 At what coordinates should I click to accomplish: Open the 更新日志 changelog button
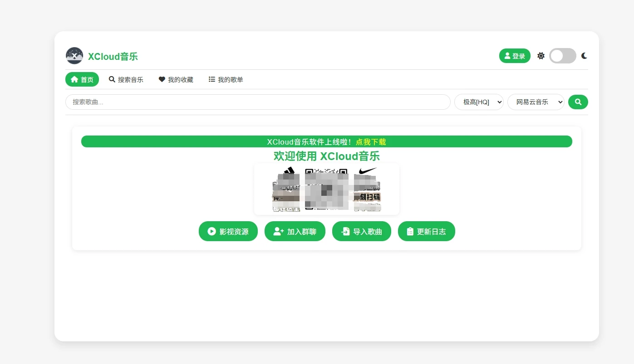[427, 231]
